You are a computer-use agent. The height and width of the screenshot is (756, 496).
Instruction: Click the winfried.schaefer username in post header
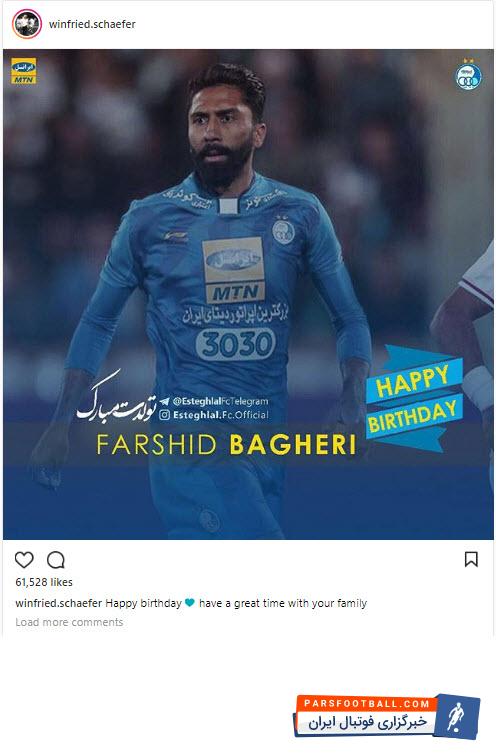point(92,24)
